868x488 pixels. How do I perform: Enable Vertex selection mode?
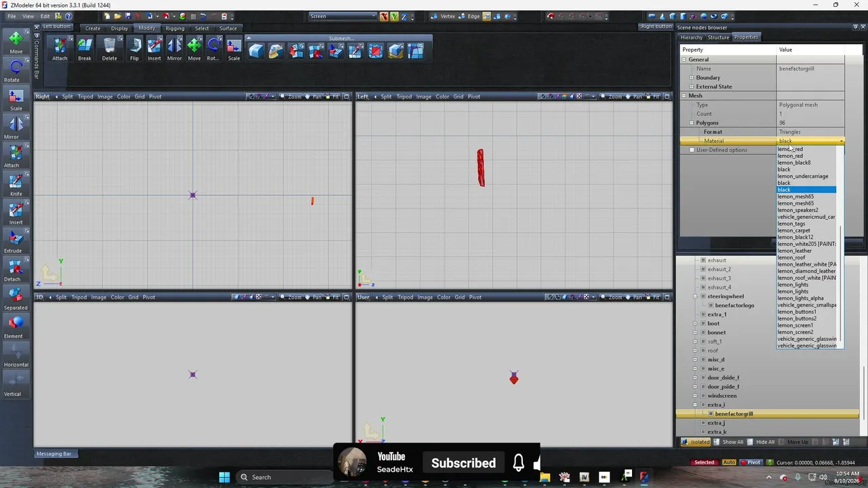(443, 16)
